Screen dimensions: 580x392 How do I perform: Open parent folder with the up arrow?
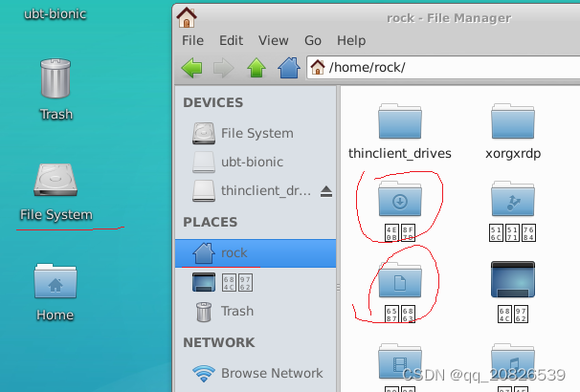[x=257, y=68]
